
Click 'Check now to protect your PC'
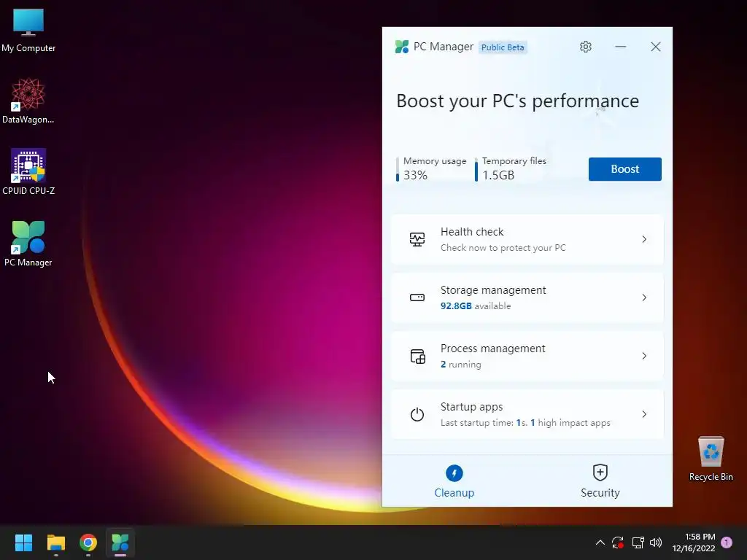pyautogui.click(x=503, y=248)
